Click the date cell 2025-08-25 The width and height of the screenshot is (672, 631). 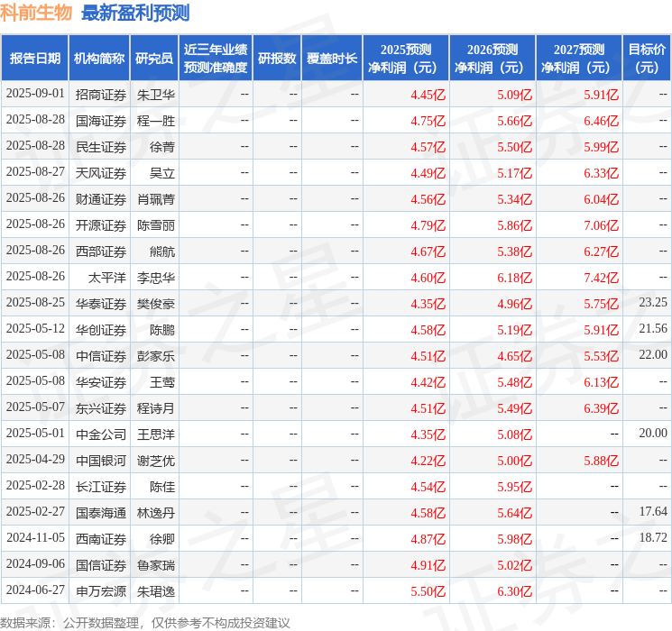click(x=35, y=303)
